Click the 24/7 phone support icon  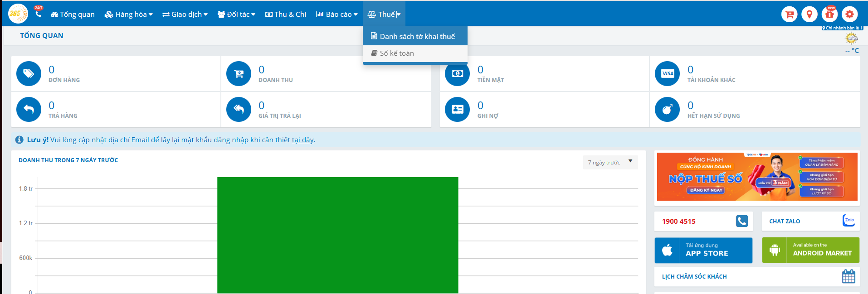pos(39,14)
